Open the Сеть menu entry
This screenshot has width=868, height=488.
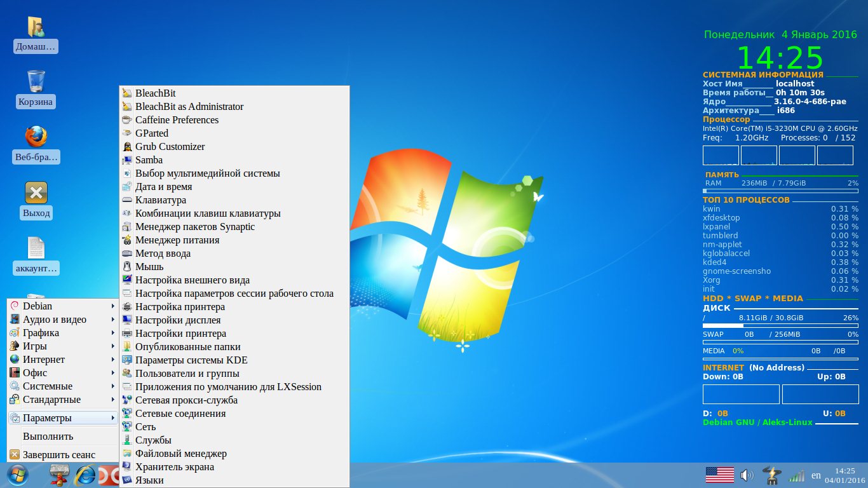click(x=234, y=426)
